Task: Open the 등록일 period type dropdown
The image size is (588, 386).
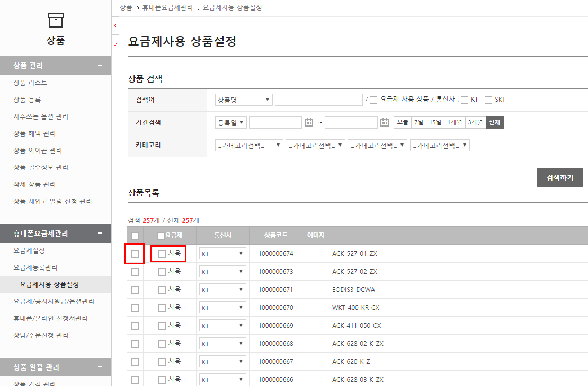Action: pyautogui.click(x=231, y=122)
